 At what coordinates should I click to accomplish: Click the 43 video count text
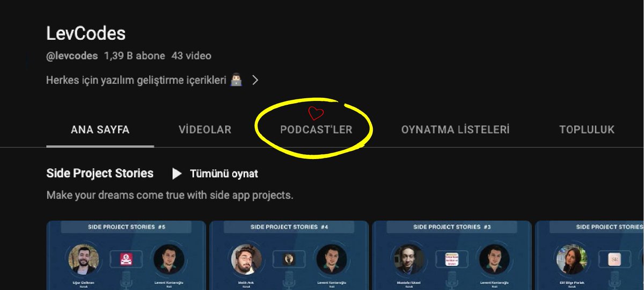pos(191,56)
